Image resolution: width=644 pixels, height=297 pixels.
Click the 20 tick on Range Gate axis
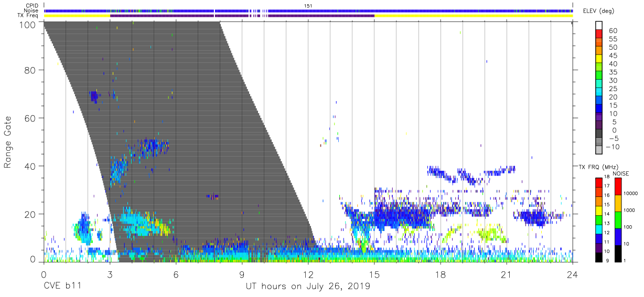(x=30, y=214)
